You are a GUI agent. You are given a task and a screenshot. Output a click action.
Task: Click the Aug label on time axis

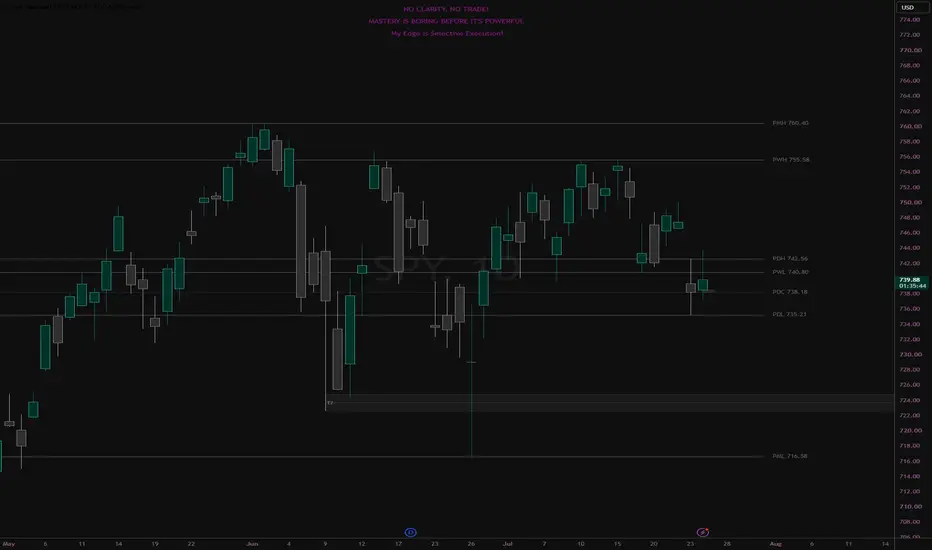775,543
